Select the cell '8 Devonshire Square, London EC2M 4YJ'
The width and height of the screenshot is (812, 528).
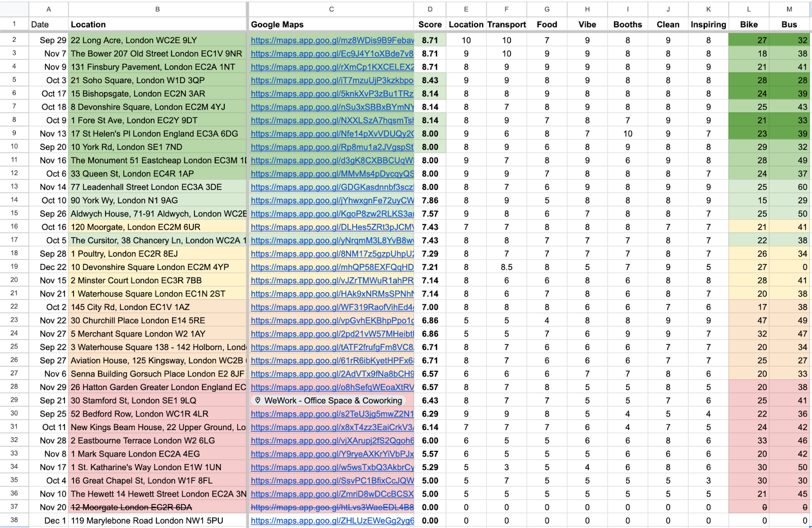(x=157, y=107)
